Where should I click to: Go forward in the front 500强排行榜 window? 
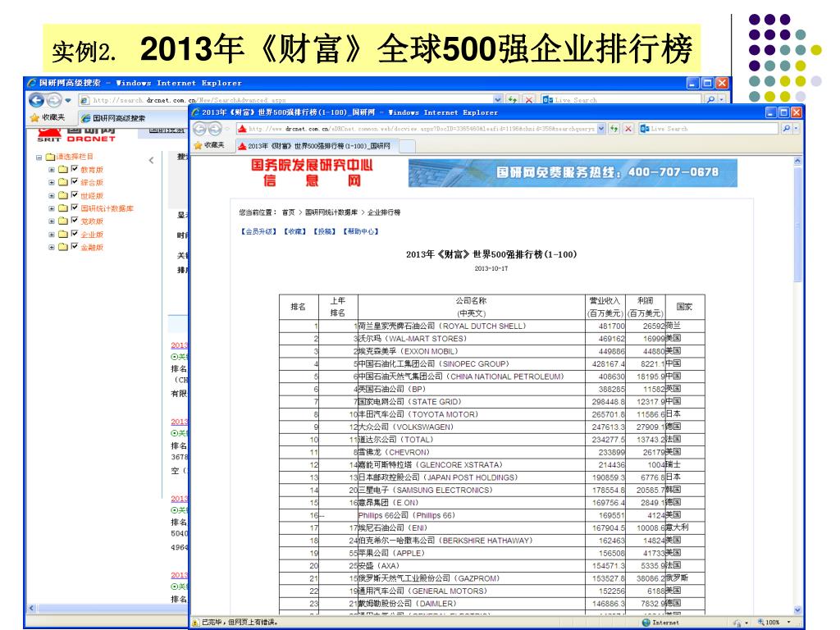(x=215, y=129)
